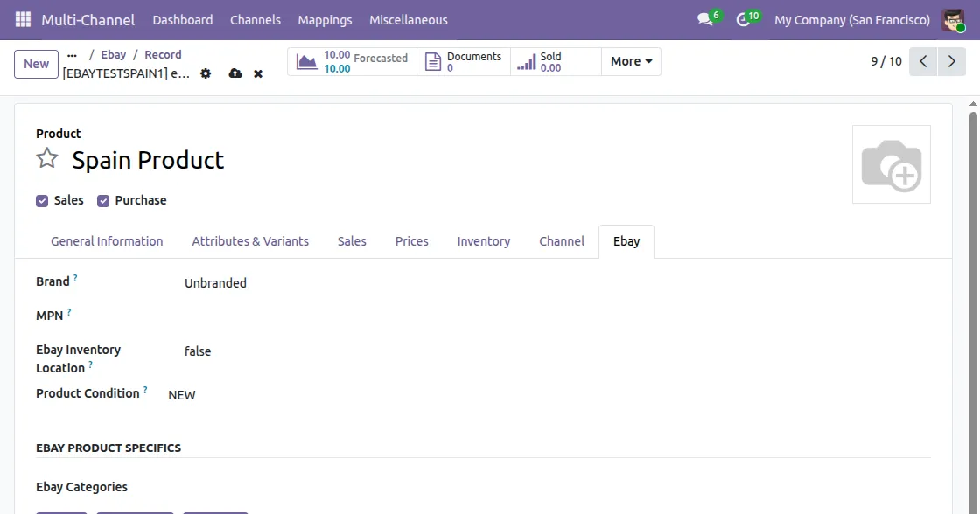
Task: Open the My Company (San Francisco) switcher
Action: (x=852, y=20)
